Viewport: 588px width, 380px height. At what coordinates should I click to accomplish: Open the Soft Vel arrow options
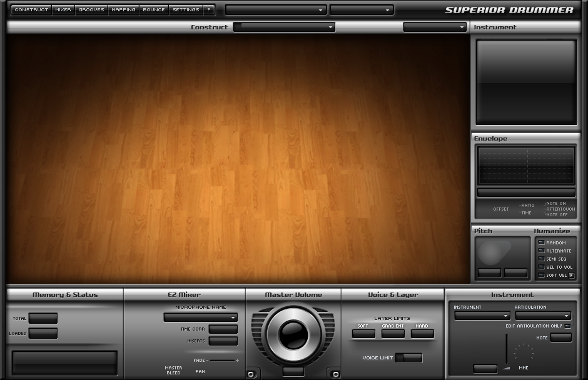[x=571, y=275]
